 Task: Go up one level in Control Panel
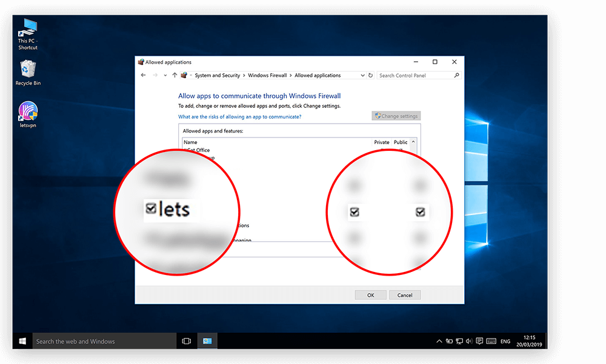click(175, 76)
